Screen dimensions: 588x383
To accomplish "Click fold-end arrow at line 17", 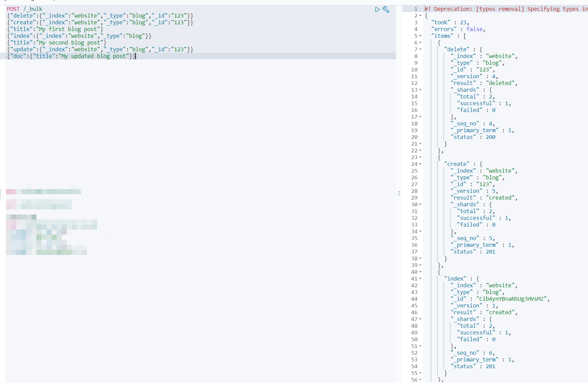I will (420, 117).
